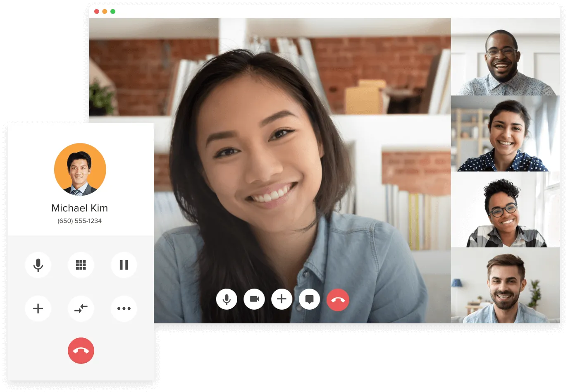Select the woman in plaid shirt thumbnail
Viewport: 568px width, 392px height.
point(505,210)
